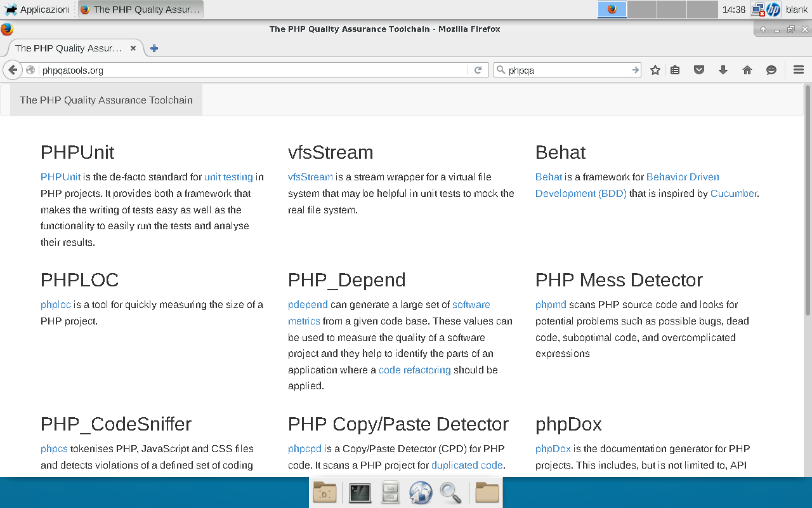The image size is (812, 508).
Task: Open the phpmd link
Action: click(551, 304)
